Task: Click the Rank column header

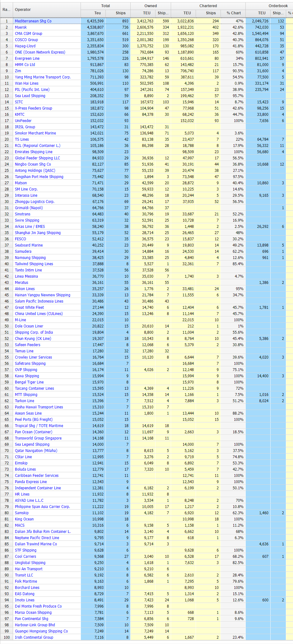Action: coord(6,10)
